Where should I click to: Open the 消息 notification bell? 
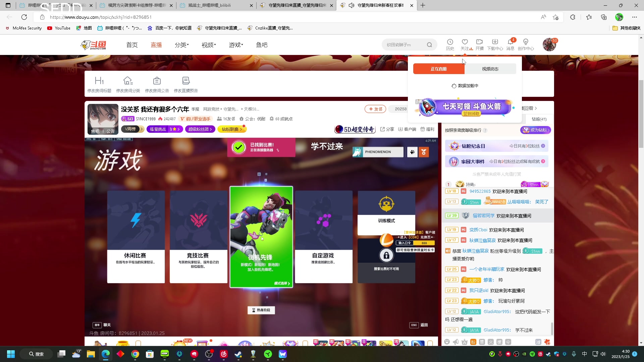(x=510, y=45)
